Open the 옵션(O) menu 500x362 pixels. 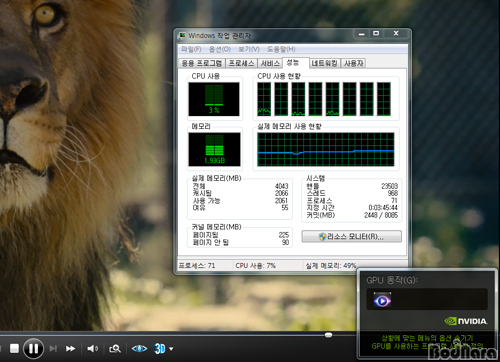pos(220,49)
